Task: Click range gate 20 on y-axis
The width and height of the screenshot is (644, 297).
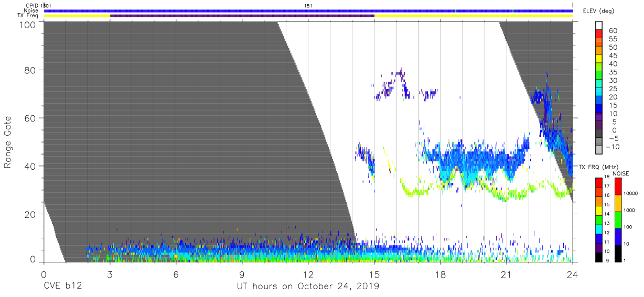Action: (30, 214)
